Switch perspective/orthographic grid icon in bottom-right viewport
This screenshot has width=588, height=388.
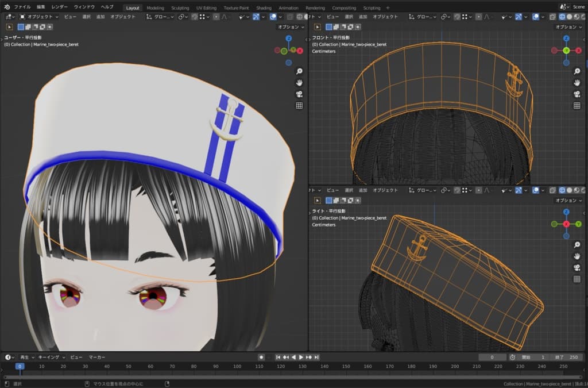click(x=577, y=279)
